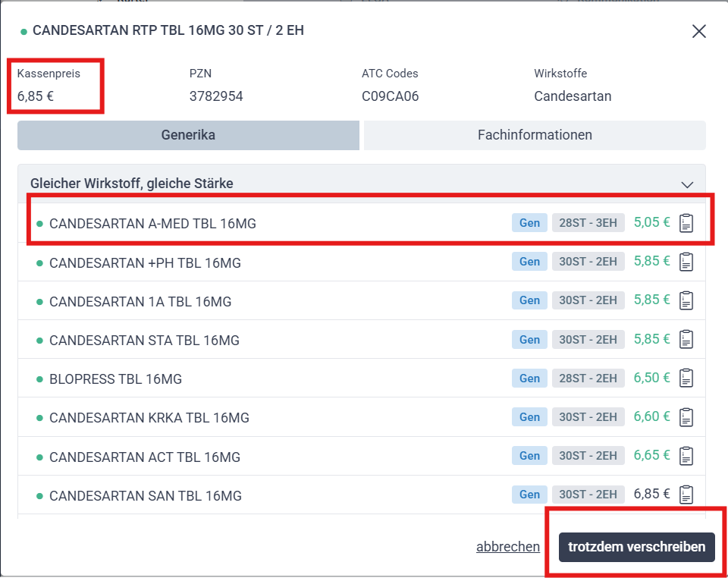Collapse the Gleicher Wirkstoff, gleiche Stärke section
The width and height of the screenshot is (728, 578).
click(687, 184)
